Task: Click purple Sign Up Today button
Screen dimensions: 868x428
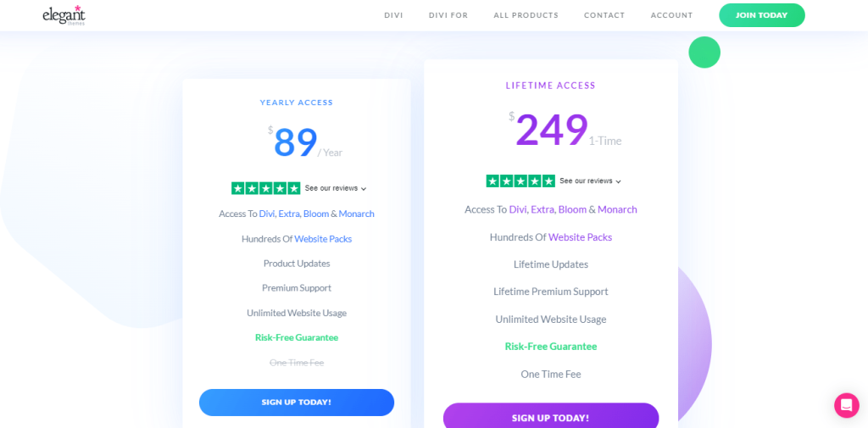Action: tap(551, 418)
